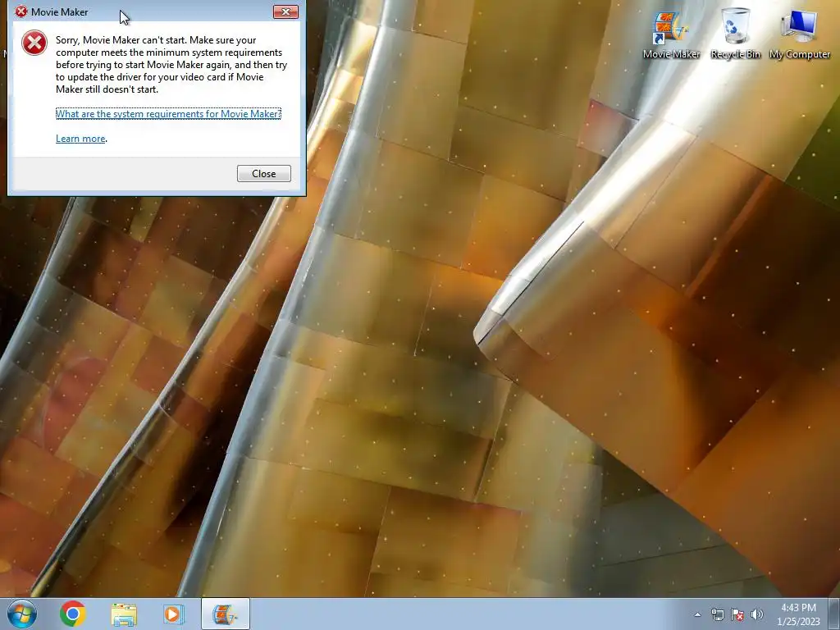The image size is (840, 630).
Task: Show hidden system tray icons
Action: tap(697, 615)
